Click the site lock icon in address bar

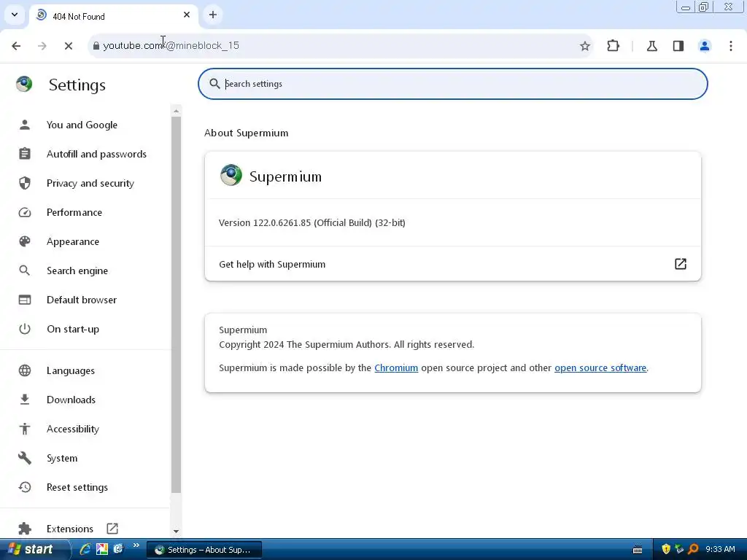(96, 46)
